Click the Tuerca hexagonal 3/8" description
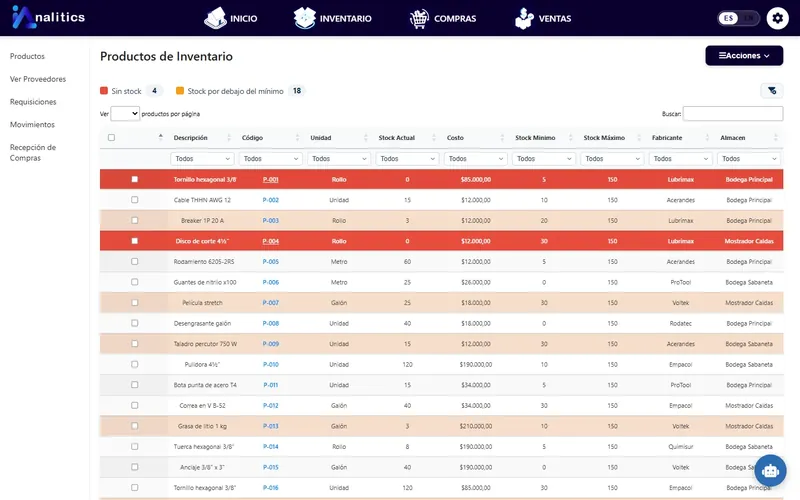Image resolution: width=800 pixels, height=500 pixels. 204,446
